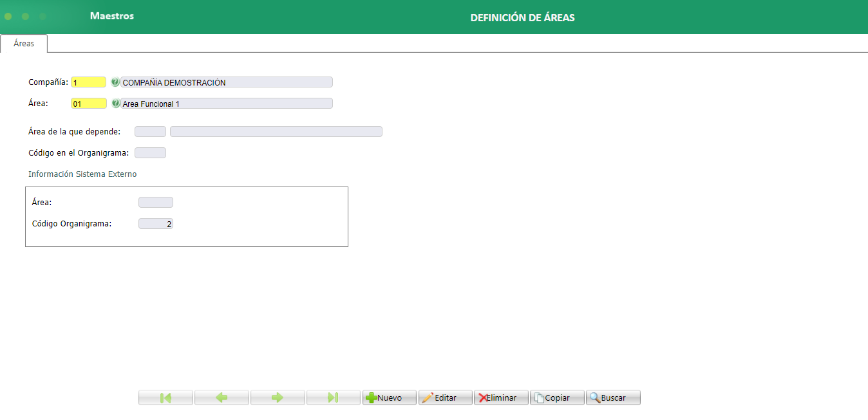
Task: Go to the previous record
Action: (x=222, y=397)
